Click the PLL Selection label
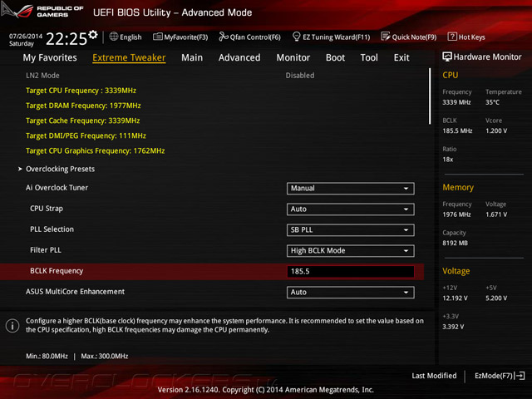The width and height of the screenshot is (532, 399). click(52, 229)
